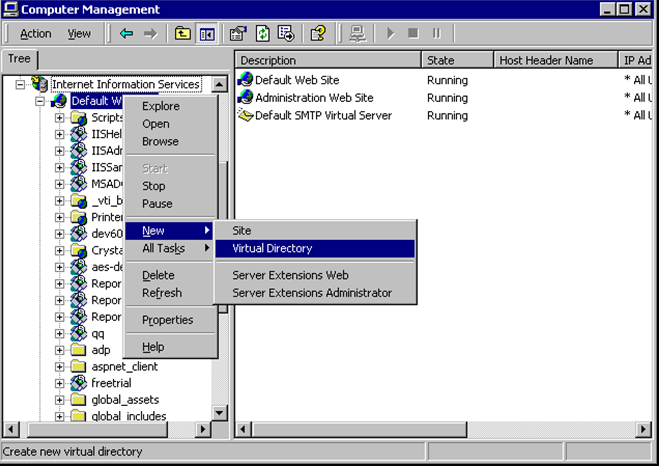Select the Default SMTP Virtual Server icon
Viewport: 659px width, 466px height.
tap(246, 115)
